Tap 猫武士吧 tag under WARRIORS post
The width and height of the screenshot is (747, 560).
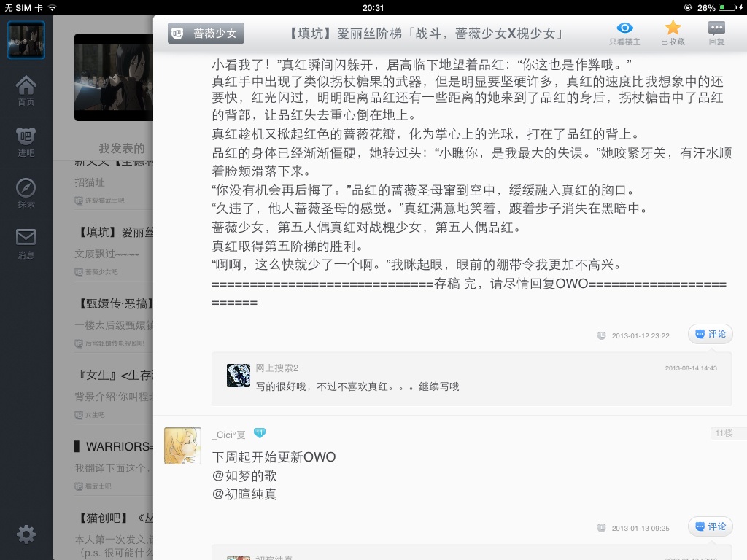93,486
